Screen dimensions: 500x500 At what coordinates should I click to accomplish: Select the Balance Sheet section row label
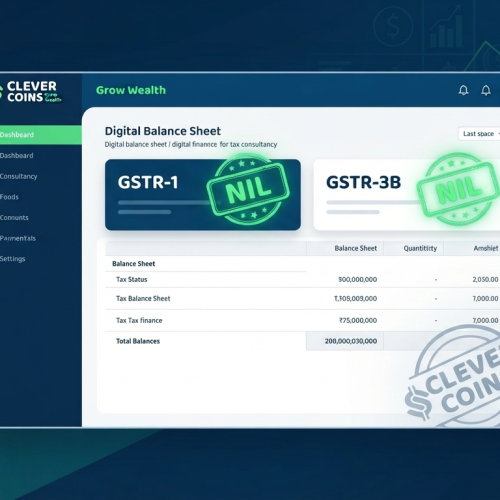tap(134, 264)
